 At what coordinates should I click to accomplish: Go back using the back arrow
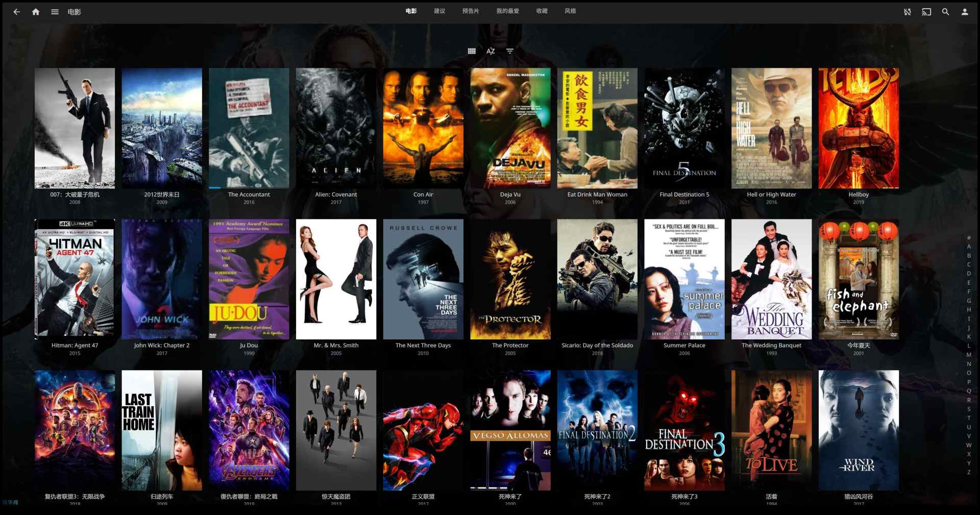(16, 12)
